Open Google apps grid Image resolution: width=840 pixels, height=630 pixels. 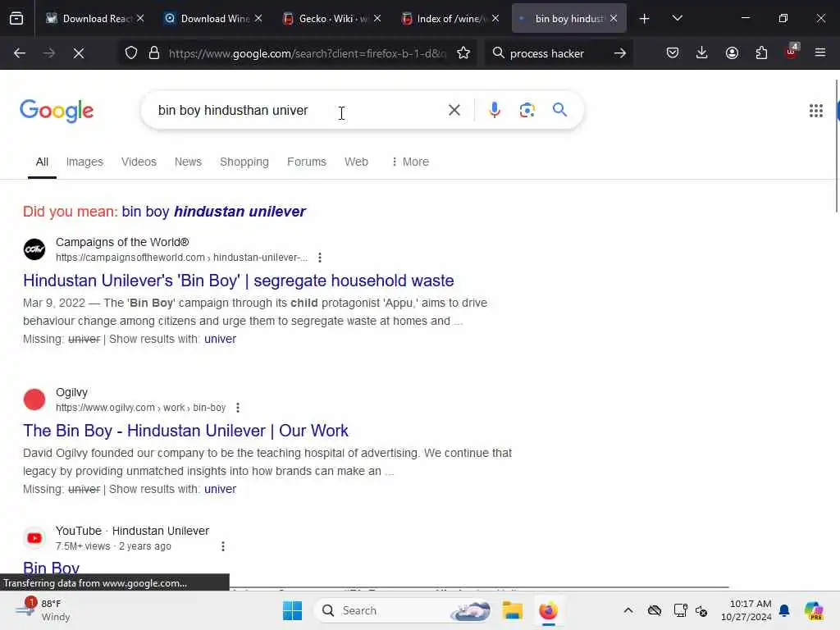coord(816,111)
